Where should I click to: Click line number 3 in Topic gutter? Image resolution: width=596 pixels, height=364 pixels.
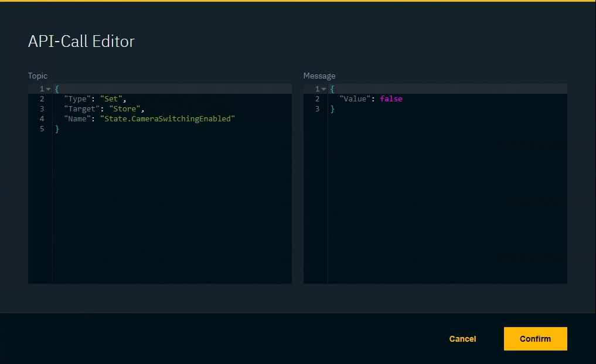(x=42, y=109)
